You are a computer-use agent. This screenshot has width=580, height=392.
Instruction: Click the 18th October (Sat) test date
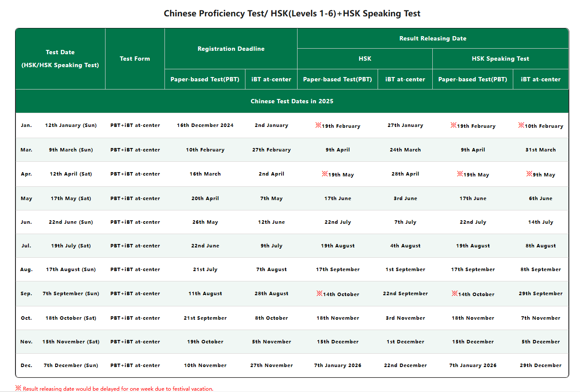click(x=71, y=318)
